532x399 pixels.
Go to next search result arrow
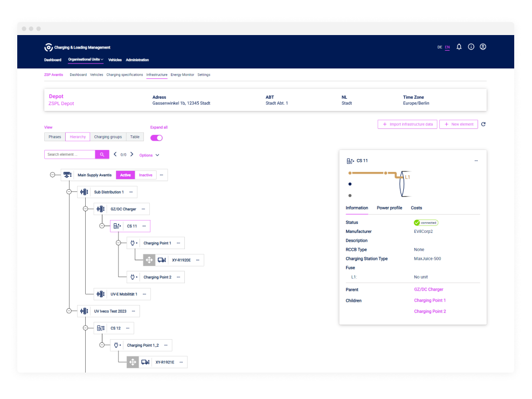pos(132,155)
